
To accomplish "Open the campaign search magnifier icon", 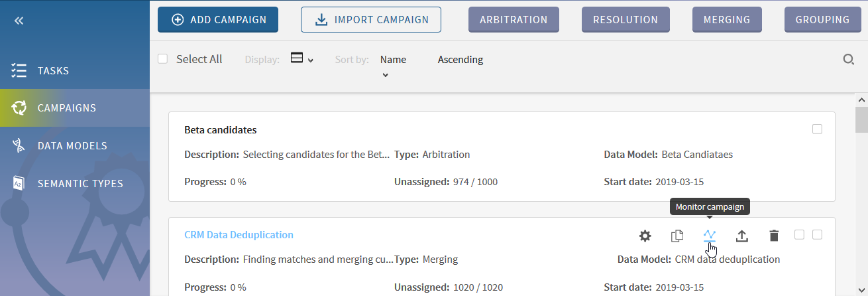I will tap(848, 60).
